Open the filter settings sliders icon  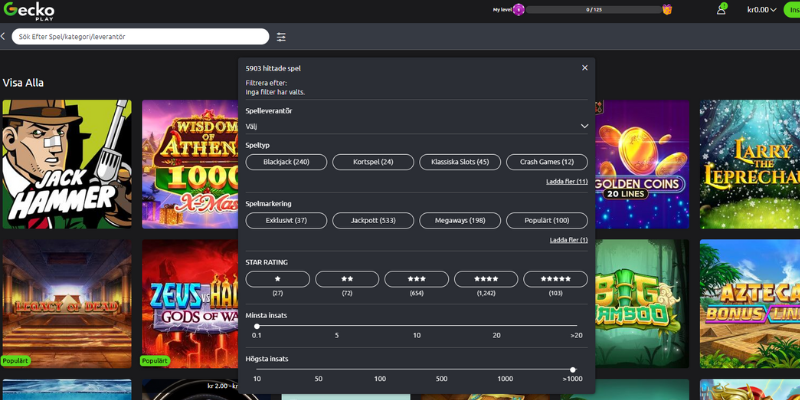coord(281,37)
